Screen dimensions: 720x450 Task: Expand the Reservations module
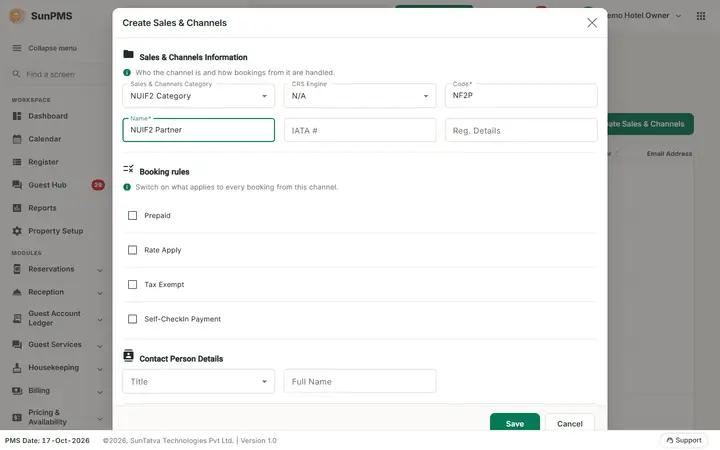coord(100,270)
